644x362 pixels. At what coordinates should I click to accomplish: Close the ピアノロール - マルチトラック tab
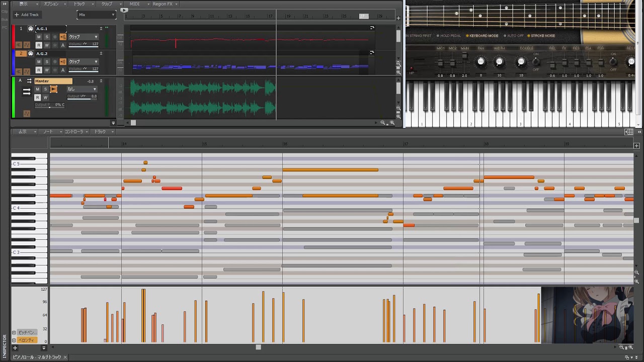pyautogui.click(x=65, y=357)
